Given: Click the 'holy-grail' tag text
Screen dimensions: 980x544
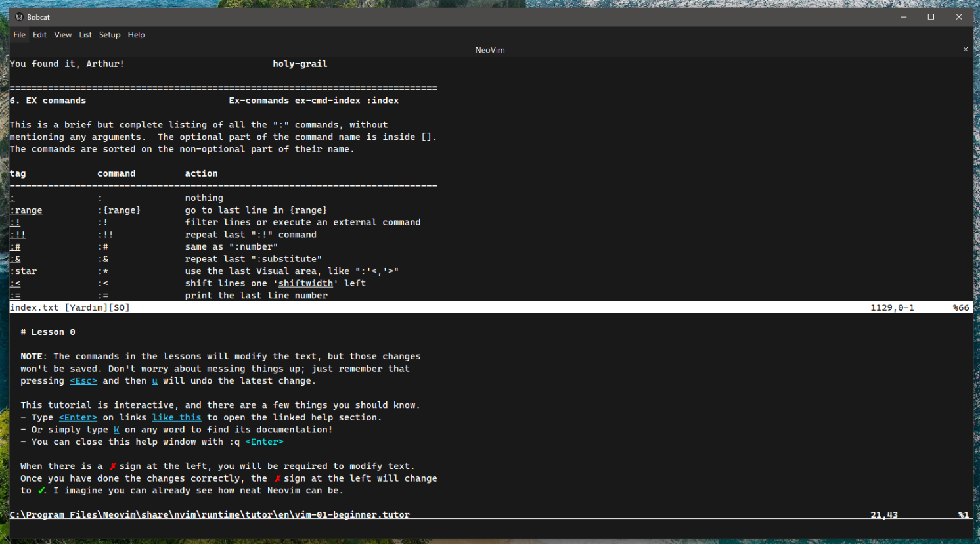Looking at the screenshot, I should coord(300,64).
